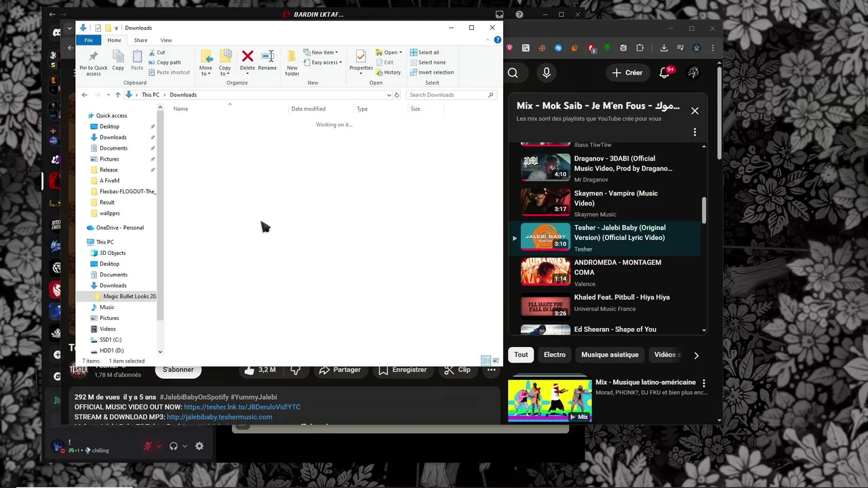Click the Shazam extension icon
Image resolution: width=868 pixels, height=488 pixels.
pyautogui.click(x=558, y=48)
